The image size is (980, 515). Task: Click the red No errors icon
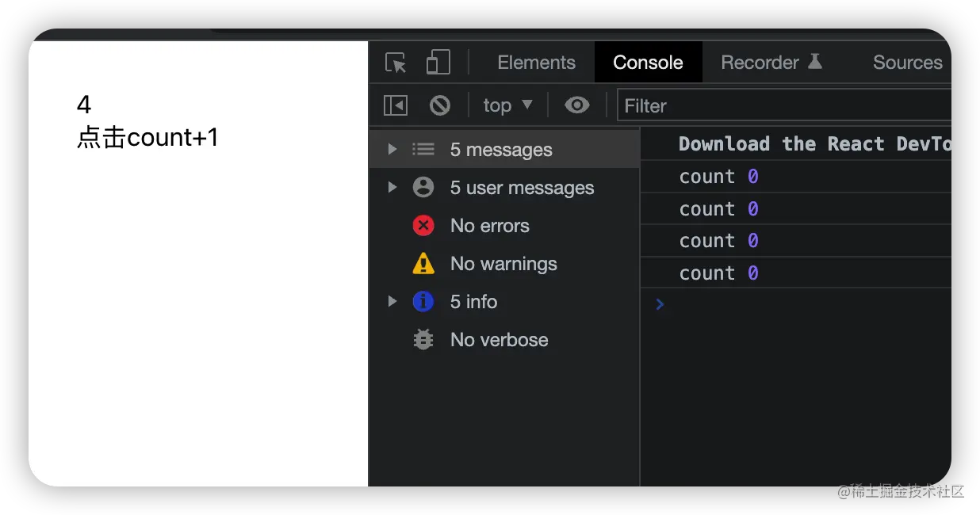tap(423, 226)
